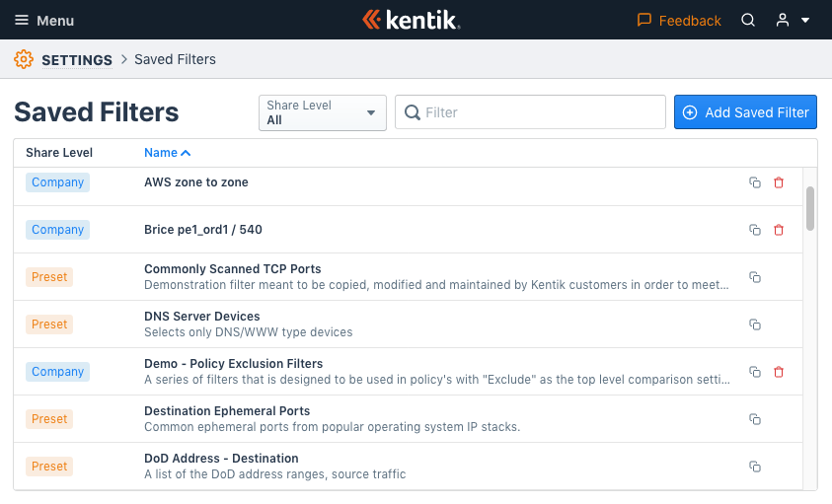832x504 pixels.
Task: Click description 'Common ephemeral ports from popular...'
Action: (333, 427)
